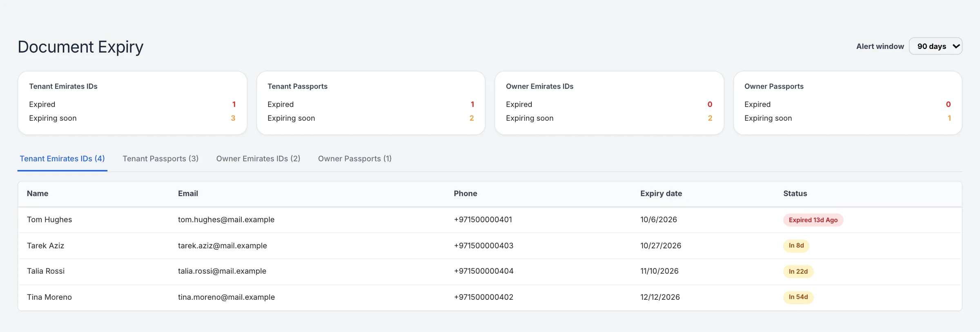Switch to Tenant Emirates IDs (4) tab
Viewport: 980px width, 332px height.
[x=62, y=159]
